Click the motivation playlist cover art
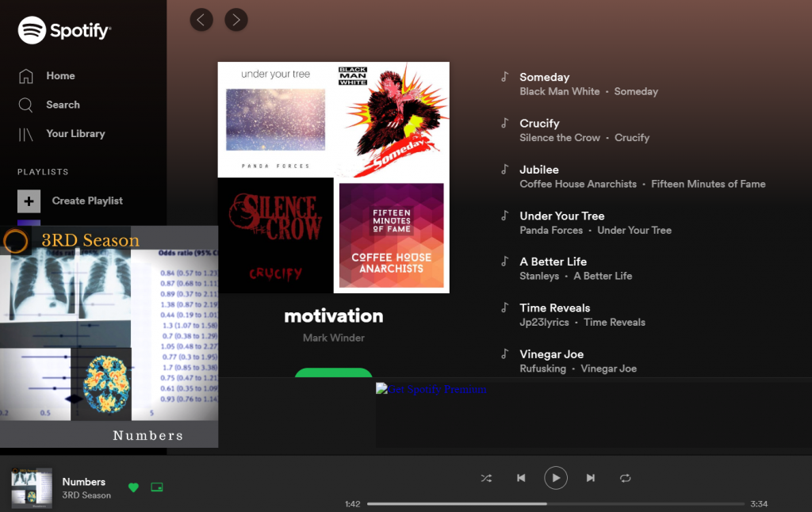Screen dimensions: 812x512 tap(334, 178)
